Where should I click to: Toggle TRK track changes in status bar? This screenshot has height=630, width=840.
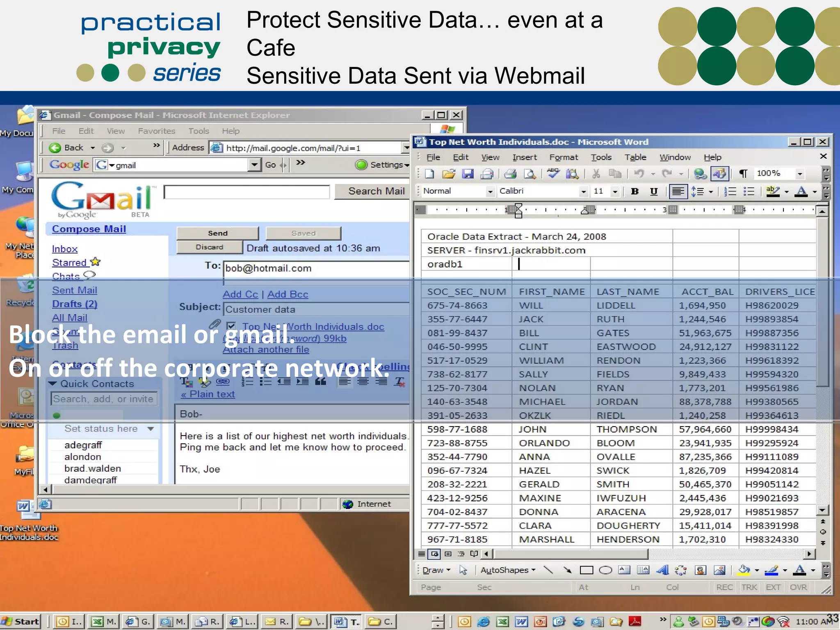749,587
